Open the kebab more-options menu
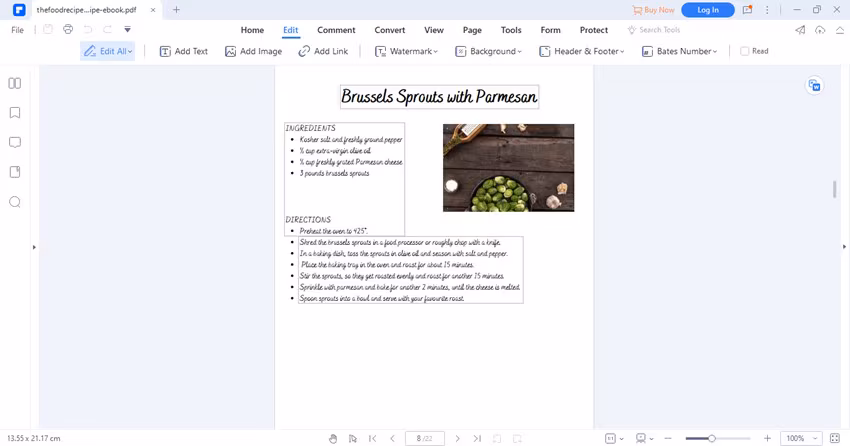Image resolution: width=850 pixels, height=446 pixels. pos(767,10)
